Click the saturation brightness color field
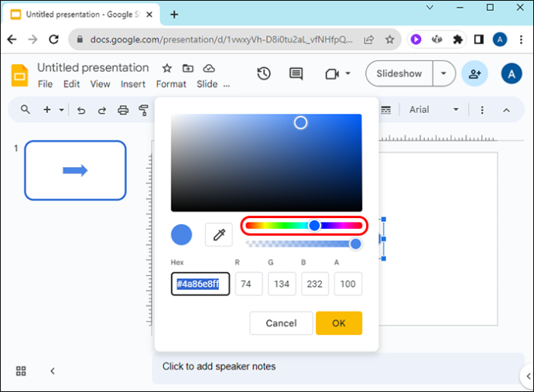Viewport: 534px width, 392px height. tap(266, 162)
